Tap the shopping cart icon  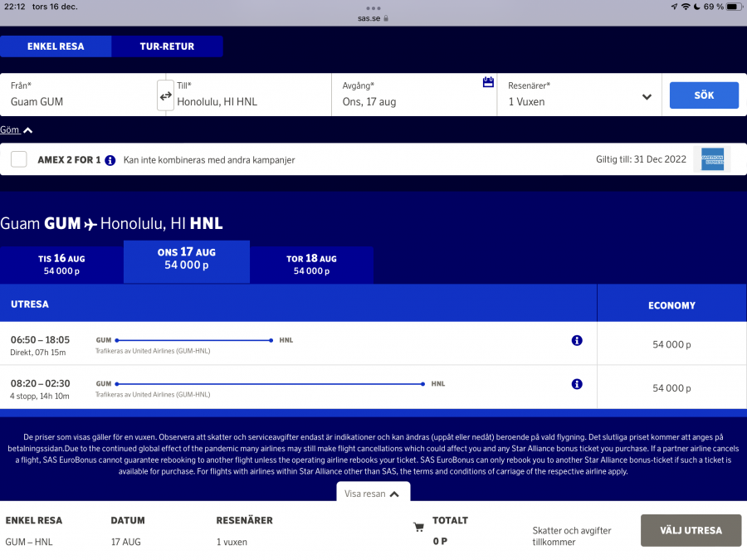(419, 527)
